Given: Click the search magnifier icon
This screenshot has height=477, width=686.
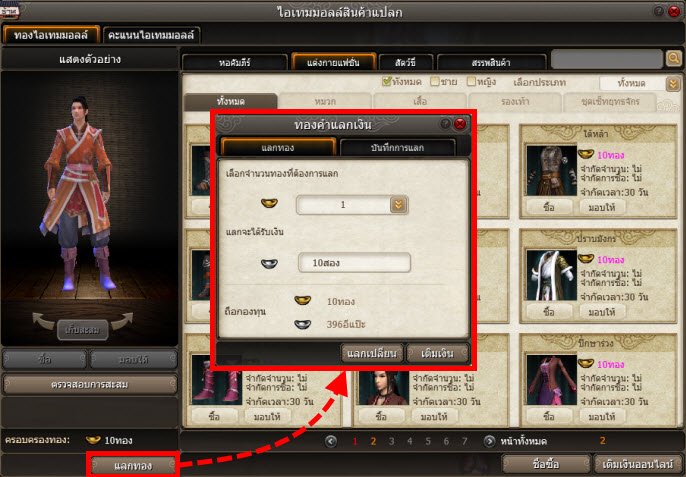Looking at the screenshot, I should pyautogui.click(x=673, y=59).
